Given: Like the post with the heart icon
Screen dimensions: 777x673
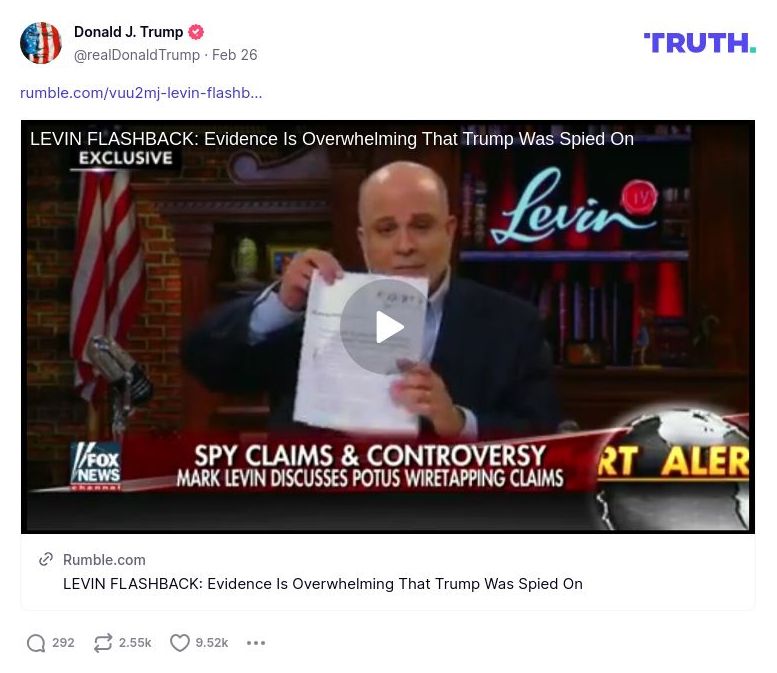Looking at the screenshot, I should click(x=179, y=643).
